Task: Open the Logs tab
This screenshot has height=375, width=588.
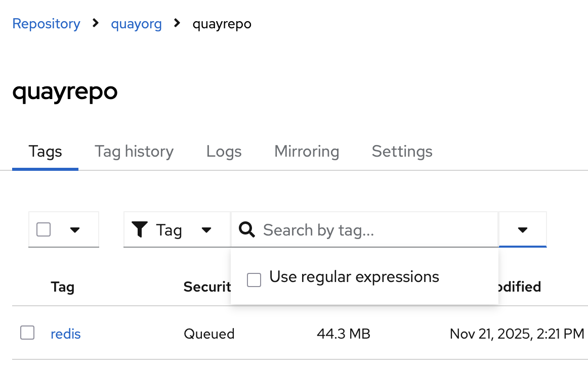Action: pos(224,152)
